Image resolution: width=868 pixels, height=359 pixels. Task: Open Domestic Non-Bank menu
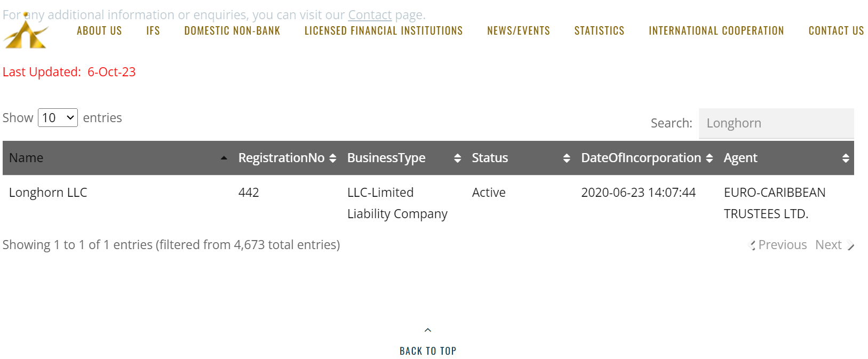(x=232, y=31)
